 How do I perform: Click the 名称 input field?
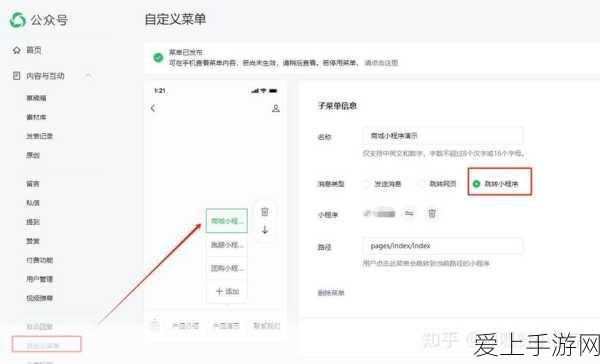[443, 136]
